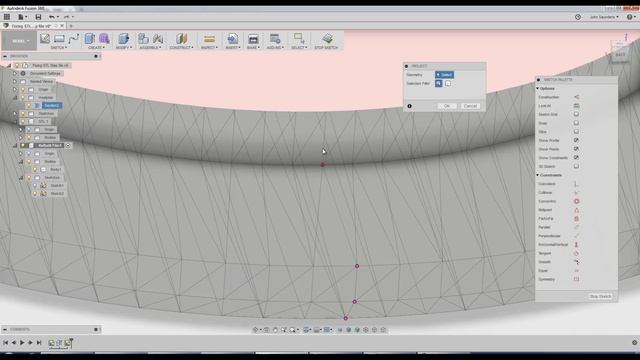This screenshot has height=360, width=640.
Task: Select the Joint icon in Assemble
Action: point(158,39)
